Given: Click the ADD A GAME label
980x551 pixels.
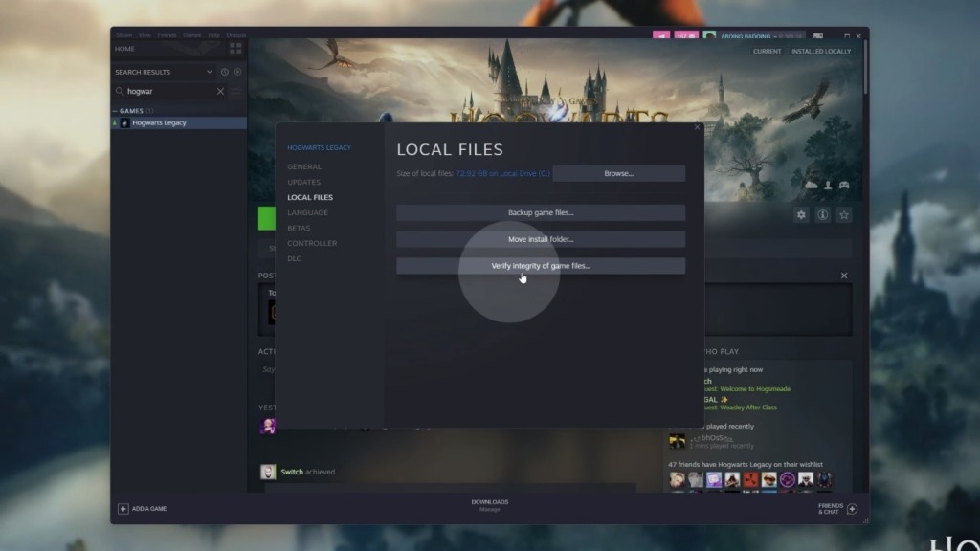Looking at the screenshot, I should (149, 509).
